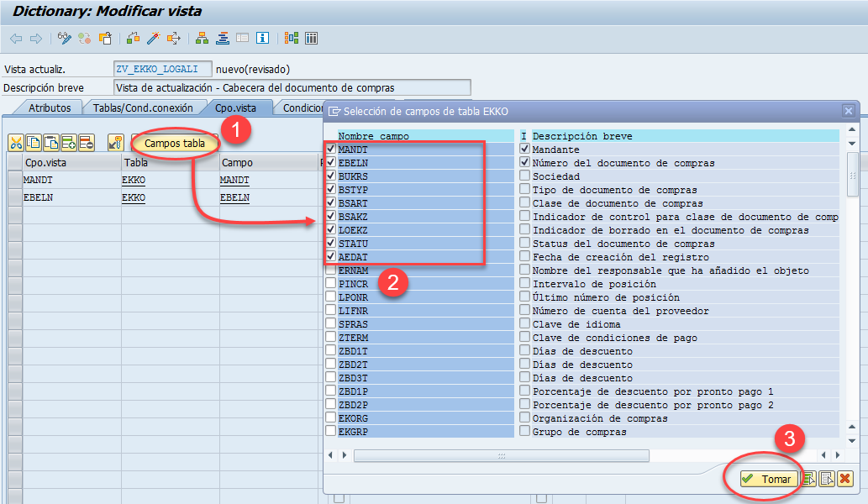Check the ZTERM field checkbox
Viewport: 868px width, 504px height.
pos(331,337)
